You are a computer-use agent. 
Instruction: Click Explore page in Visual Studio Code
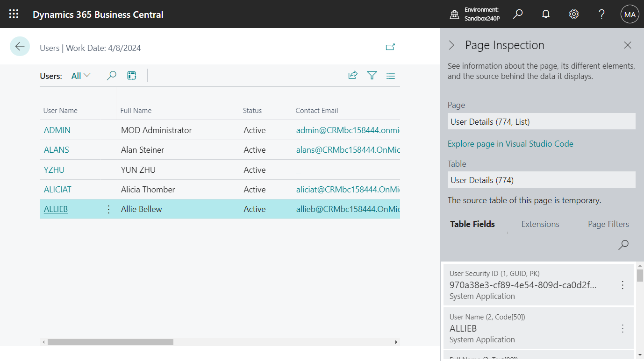point(510,144)
